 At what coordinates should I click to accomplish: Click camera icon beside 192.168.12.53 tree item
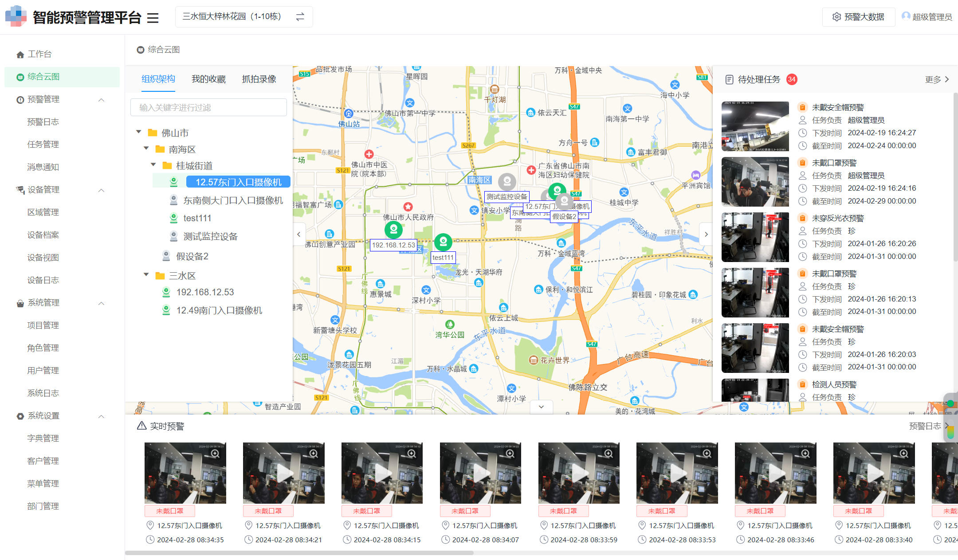point(166,292)
